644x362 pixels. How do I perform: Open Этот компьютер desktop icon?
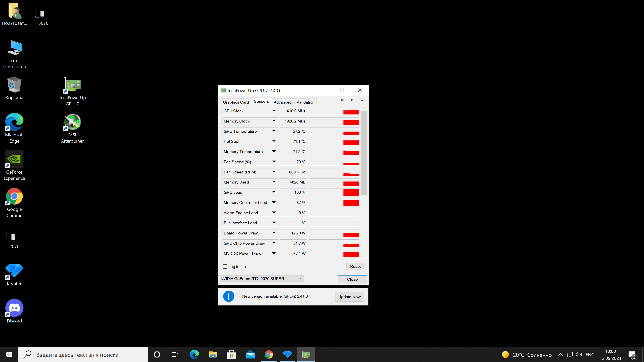coord(14,54)
